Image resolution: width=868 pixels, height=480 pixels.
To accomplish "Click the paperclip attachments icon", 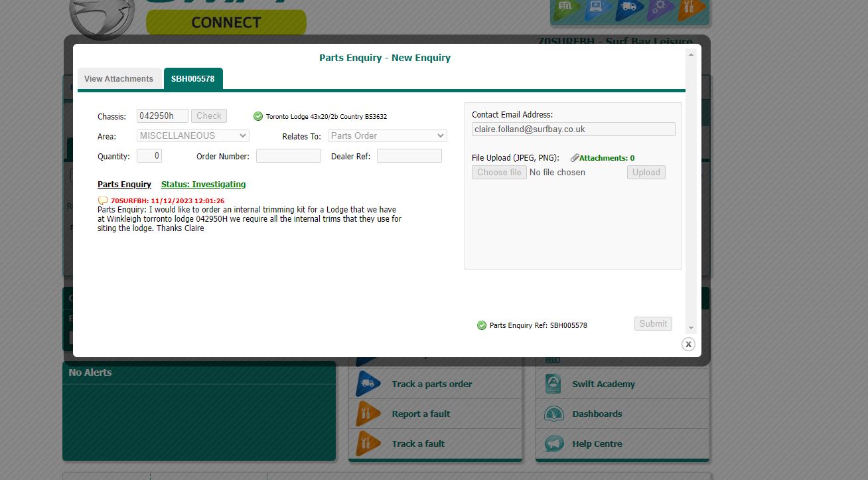I will [x=575, y=158].
